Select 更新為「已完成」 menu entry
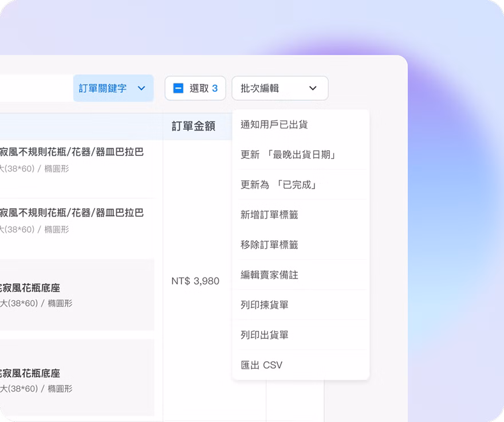Image resolution: width=504 pixels, height=422 pixels. click(301, 185)
